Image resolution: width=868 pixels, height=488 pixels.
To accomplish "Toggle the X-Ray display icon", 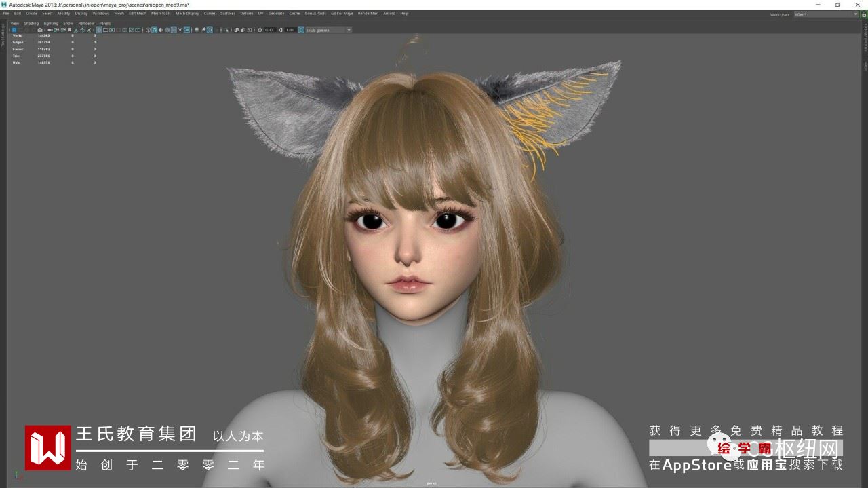I will [237, 30].
